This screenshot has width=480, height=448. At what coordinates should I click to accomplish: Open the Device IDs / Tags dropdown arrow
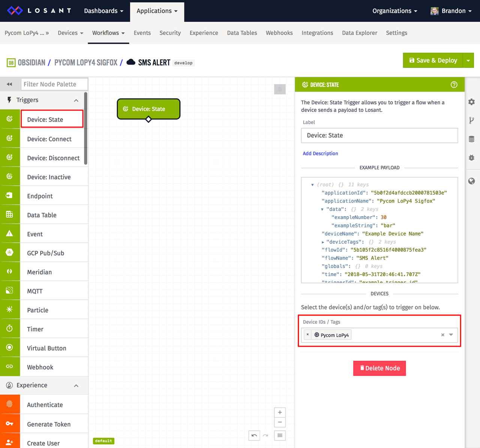point(451,335)
